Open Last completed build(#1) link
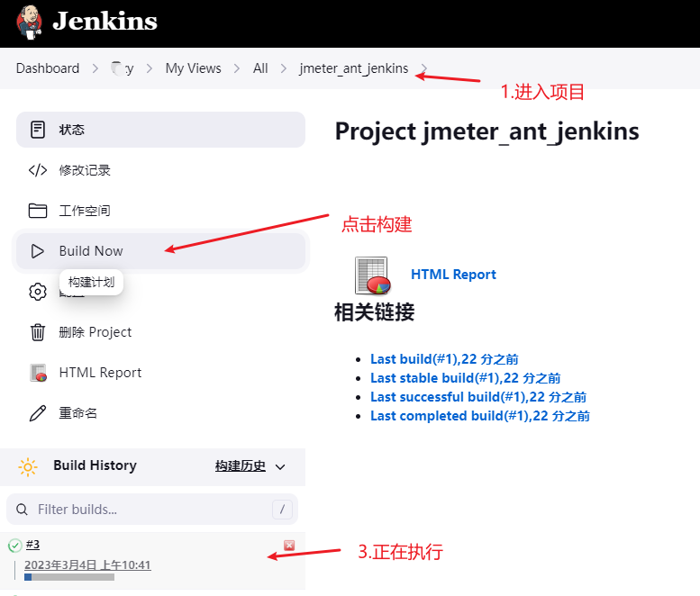 coord(480,416)
